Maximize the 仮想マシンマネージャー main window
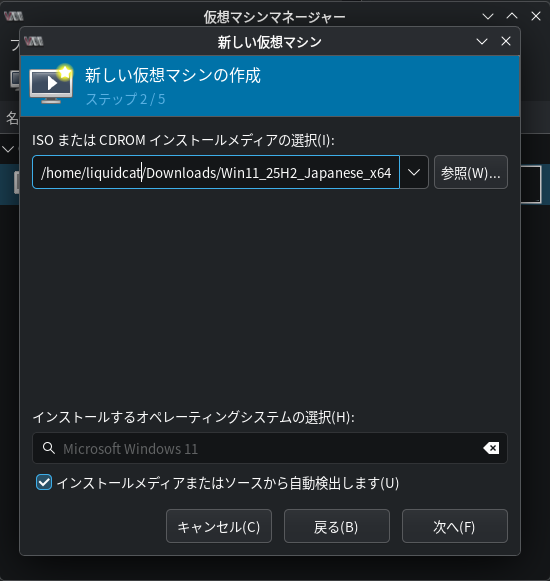The image size is (550, 581). click(512, 16)
